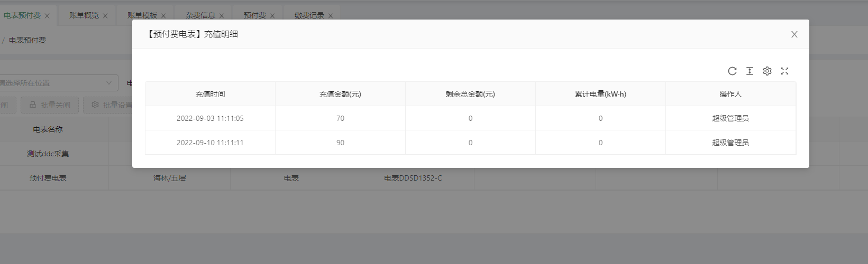
Task: Close the 账单模板 tab
Action: click(163, 16)
